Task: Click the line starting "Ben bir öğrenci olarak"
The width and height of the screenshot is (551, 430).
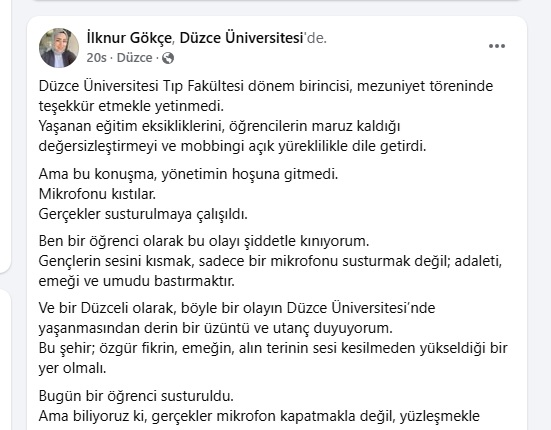Action: (204, 241)
